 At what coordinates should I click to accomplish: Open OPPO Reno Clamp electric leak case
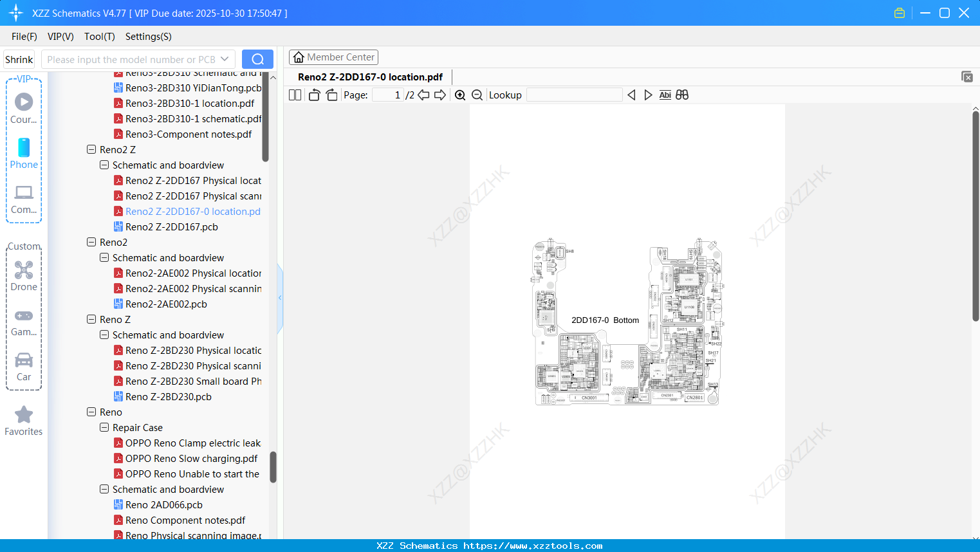(192, 443)
